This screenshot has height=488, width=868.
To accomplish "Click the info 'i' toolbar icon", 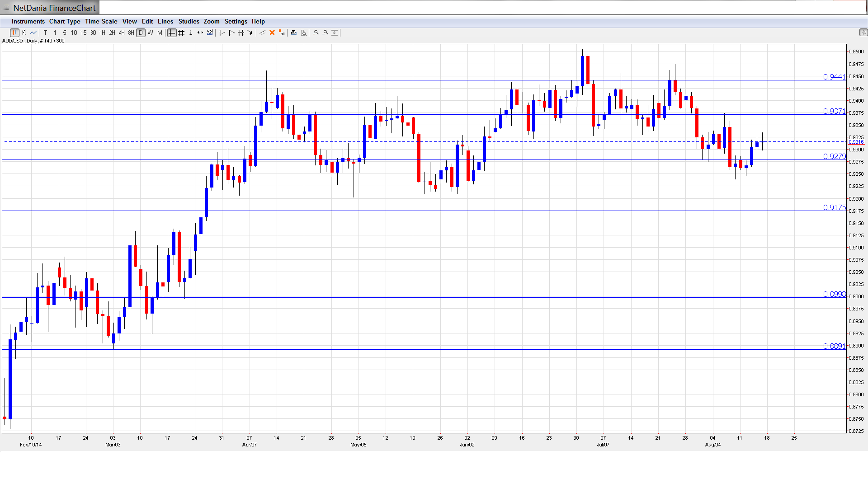I will tap(191, 33).
